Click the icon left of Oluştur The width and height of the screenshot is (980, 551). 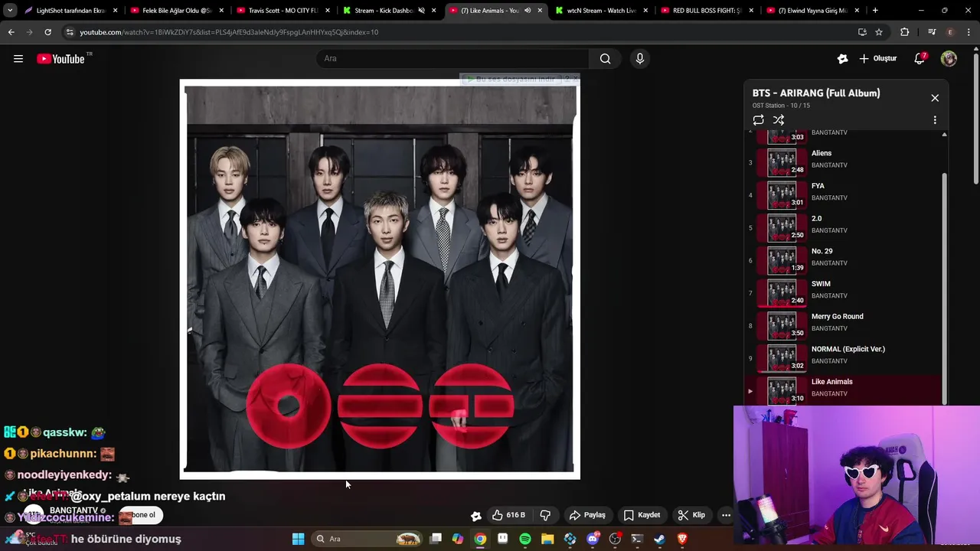pos(842,58)
